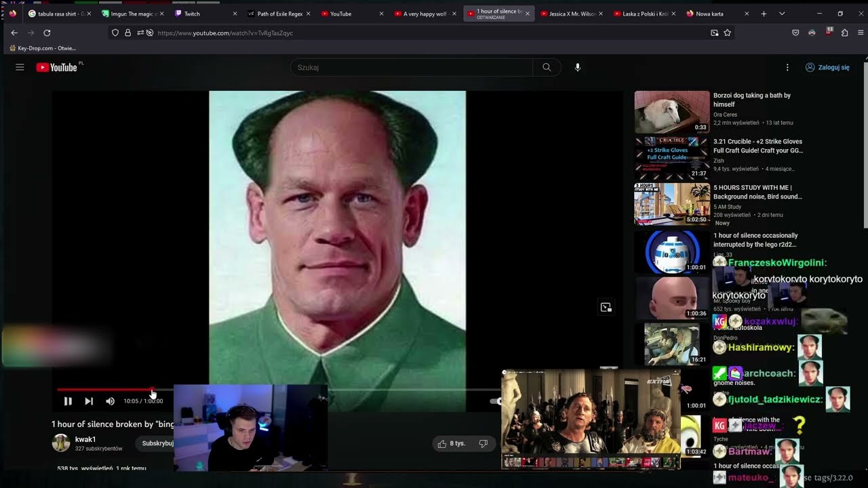Click pop-out icon on video player
Image resolution: width=868 pixels, height=488 pixels.
[606, 308]
